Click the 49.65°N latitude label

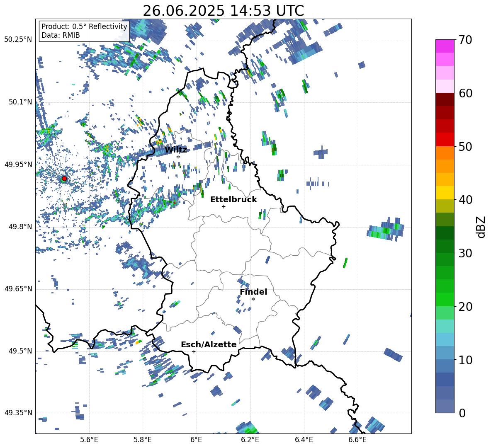[18, 289]
